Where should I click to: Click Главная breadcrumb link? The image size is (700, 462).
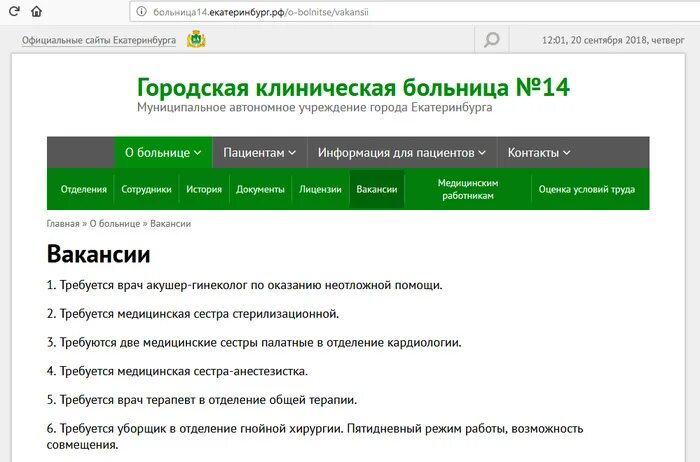click(x=63, y=224)
